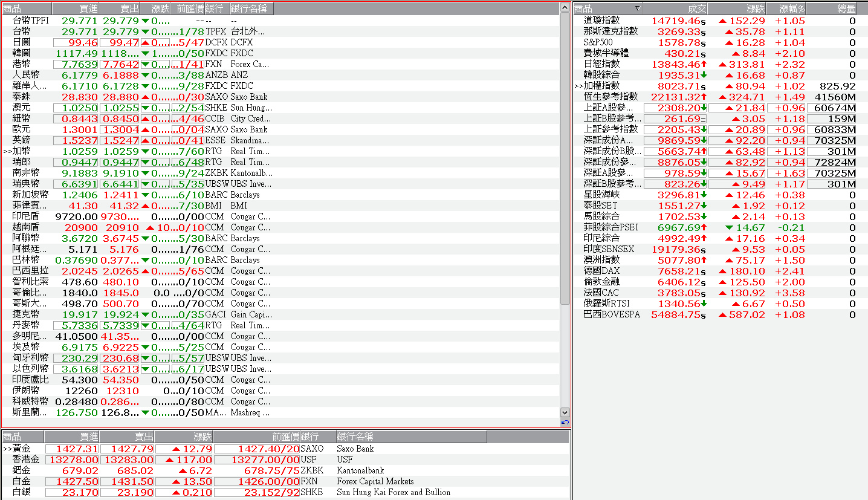Viewport: 868px width, 500px height.
Task: Click the 1.3001 bid price for 歐元
Action: pos(79,129)
